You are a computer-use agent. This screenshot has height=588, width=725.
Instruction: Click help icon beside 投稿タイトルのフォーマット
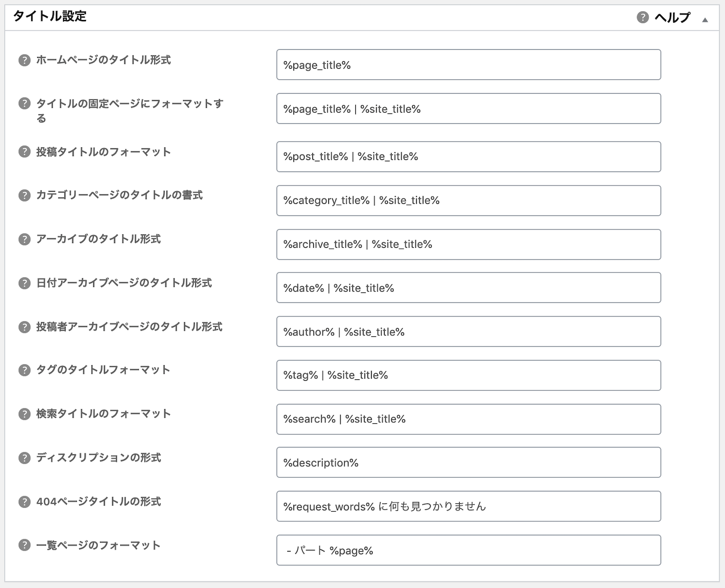[x=24, y=152]
